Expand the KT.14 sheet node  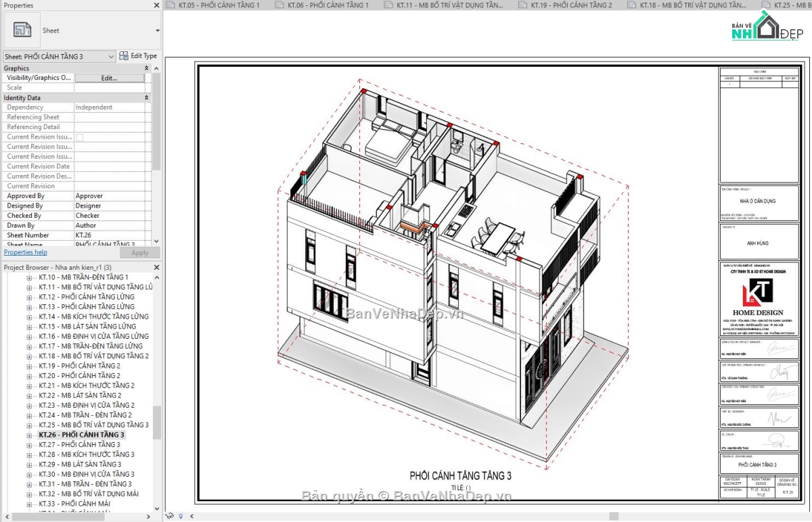coord(29,316)
